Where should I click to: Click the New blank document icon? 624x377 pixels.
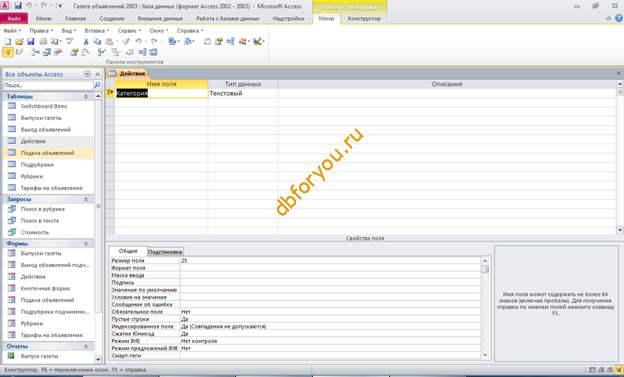point(8,41)
